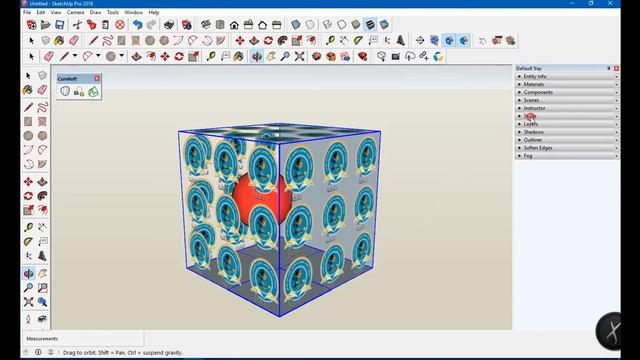Select Skinning tool in Curviloft toolbar
640x360 pixels.
pos(93,91)
